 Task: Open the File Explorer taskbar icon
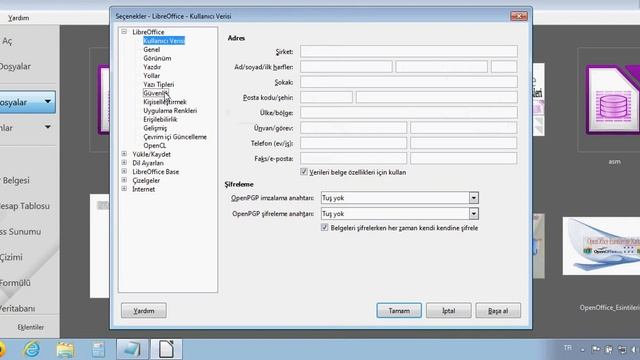click(65, 349)
